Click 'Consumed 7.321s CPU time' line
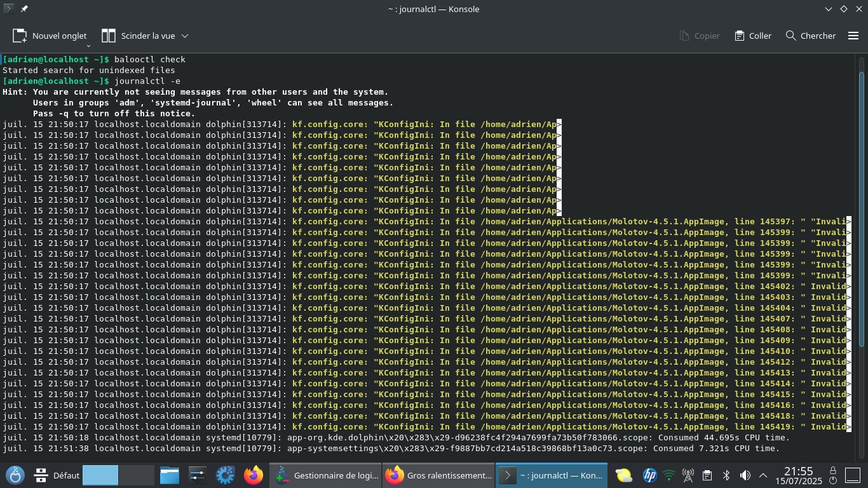868x488 pixels. (391, 448)
